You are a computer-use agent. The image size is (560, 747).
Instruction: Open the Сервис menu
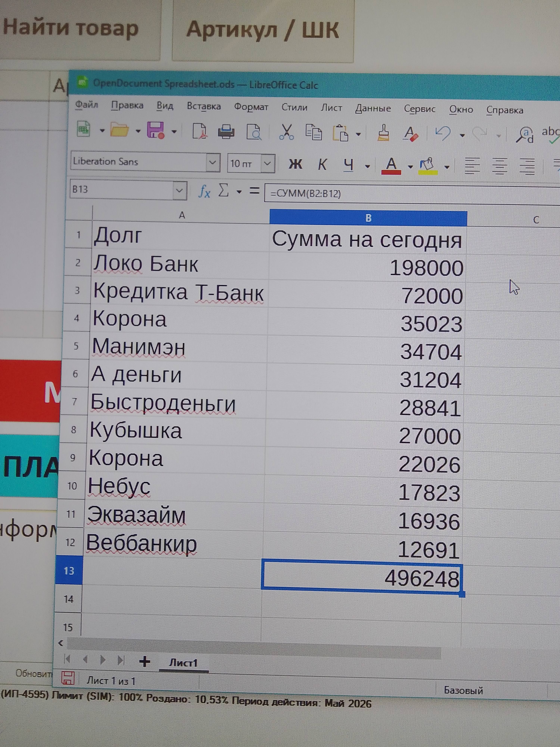point(420,109)
